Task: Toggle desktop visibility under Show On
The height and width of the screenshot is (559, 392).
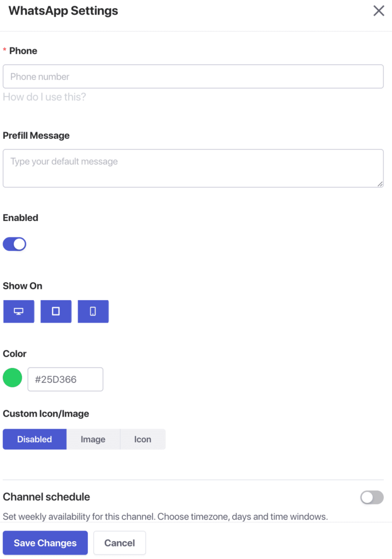Action: [19, 311]
